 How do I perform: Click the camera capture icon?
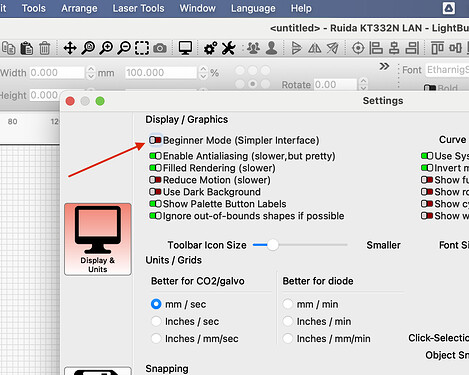tap(160, 48)
